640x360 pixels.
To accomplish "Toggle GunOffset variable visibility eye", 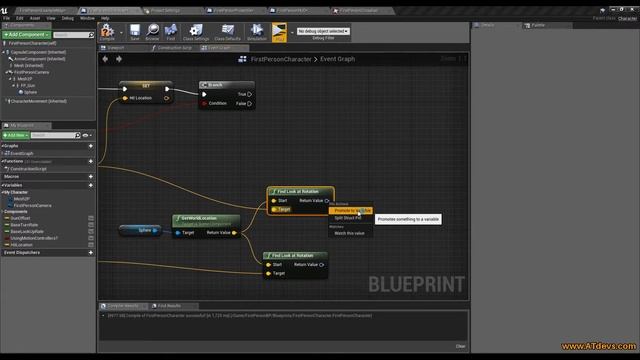I will pyautogui.click(x=91, y=218).
